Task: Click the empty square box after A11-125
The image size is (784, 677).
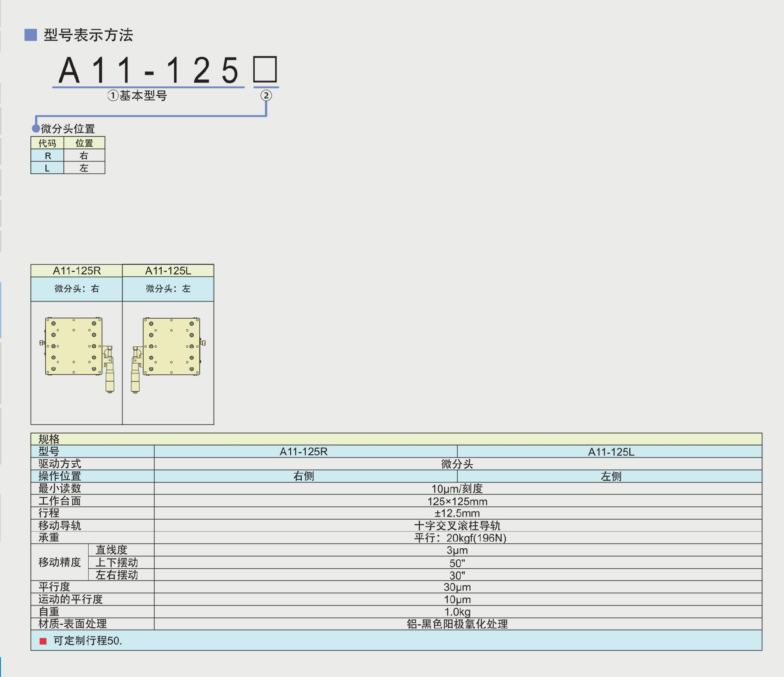Action: tap(265, 69)
